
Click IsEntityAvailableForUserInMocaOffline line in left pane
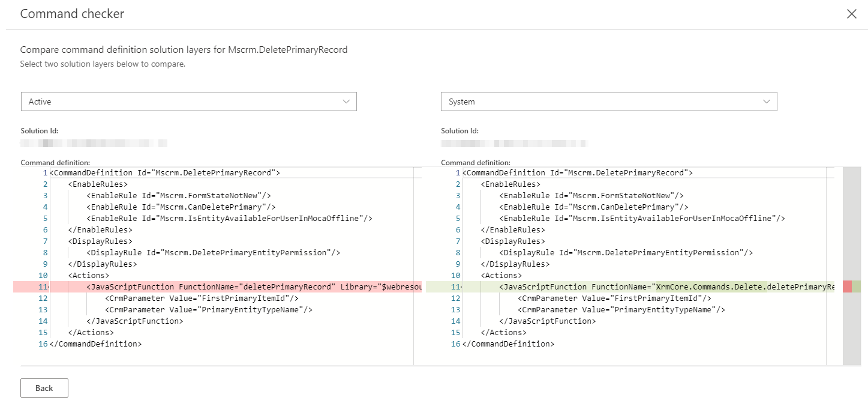click(230, 219)
